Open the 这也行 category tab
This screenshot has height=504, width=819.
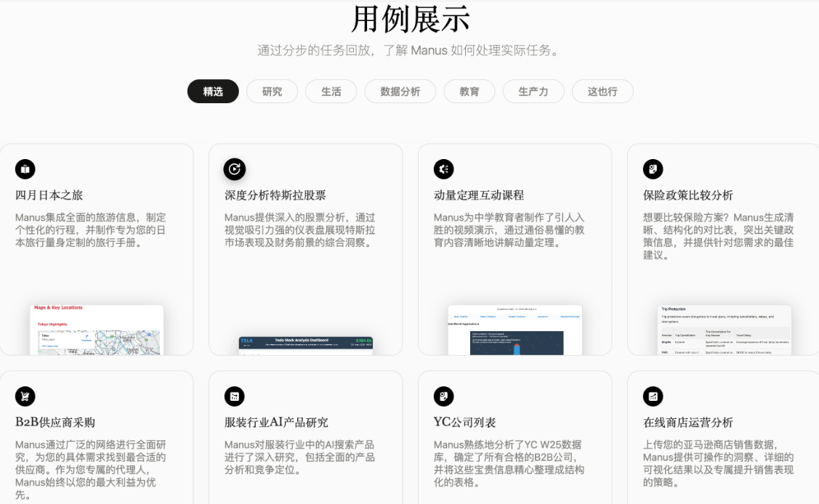tap(602, 92)
